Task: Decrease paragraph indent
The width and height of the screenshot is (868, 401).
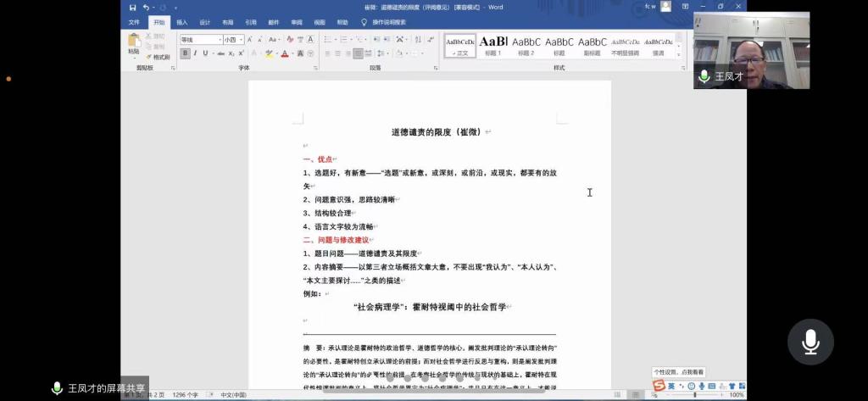Action: coord(376,39)
